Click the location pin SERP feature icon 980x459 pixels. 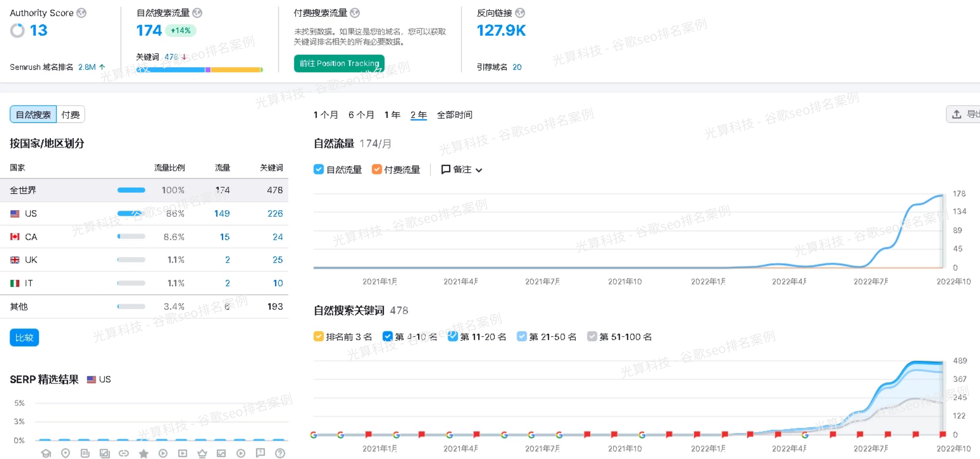pos(65,453)
